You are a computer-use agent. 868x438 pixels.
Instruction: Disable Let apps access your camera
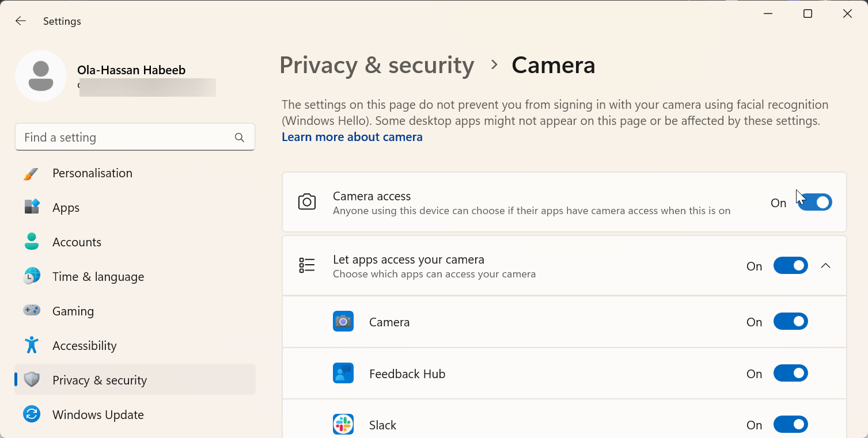click(790, 266)
